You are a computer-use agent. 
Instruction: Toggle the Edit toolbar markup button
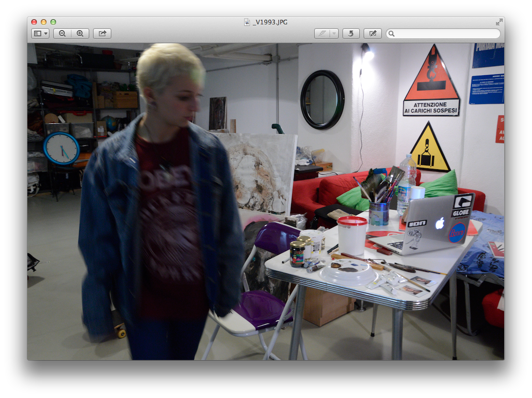[x=373, y=34]
